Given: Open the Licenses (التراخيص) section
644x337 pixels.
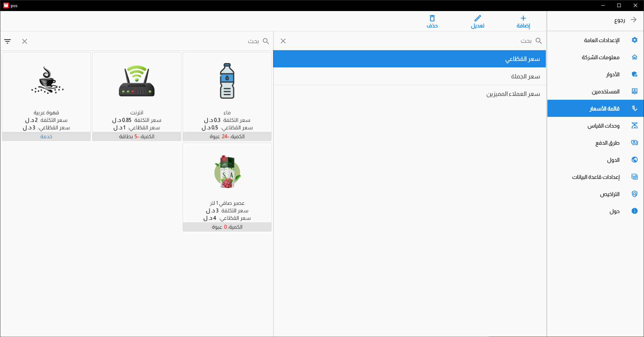Looking at the screenshot, I should (609, 194).
